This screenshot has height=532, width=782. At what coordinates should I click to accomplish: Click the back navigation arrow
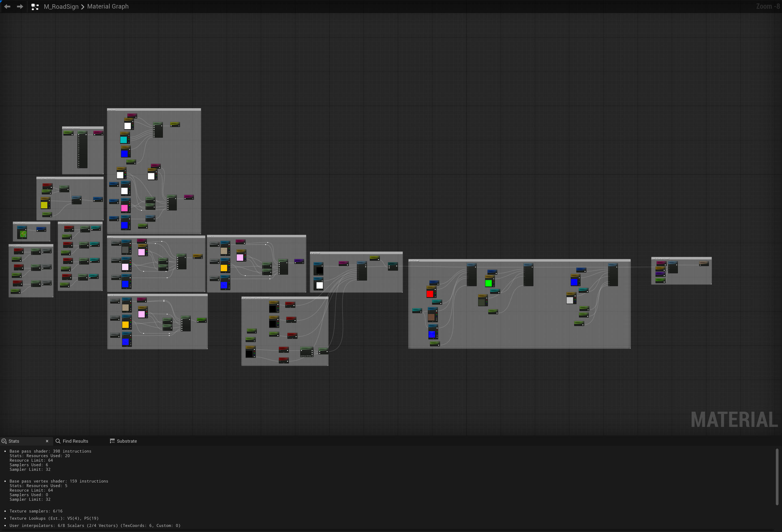8,6
